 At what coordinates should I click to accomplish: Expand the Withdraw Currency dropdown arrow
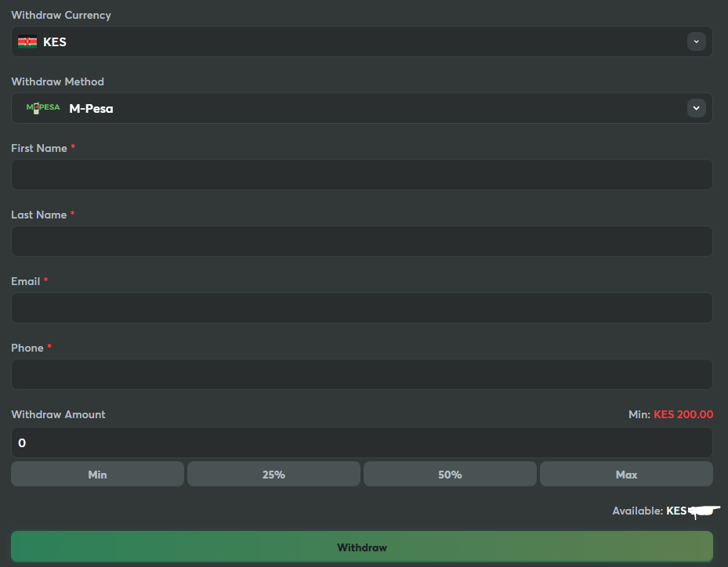696,42
